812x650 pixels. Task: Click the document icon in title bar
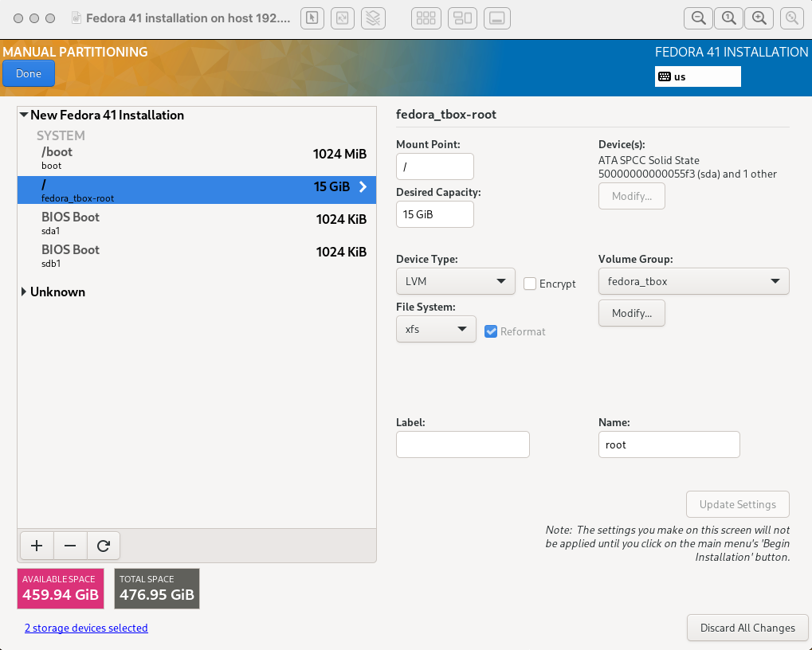pos(76,18)
